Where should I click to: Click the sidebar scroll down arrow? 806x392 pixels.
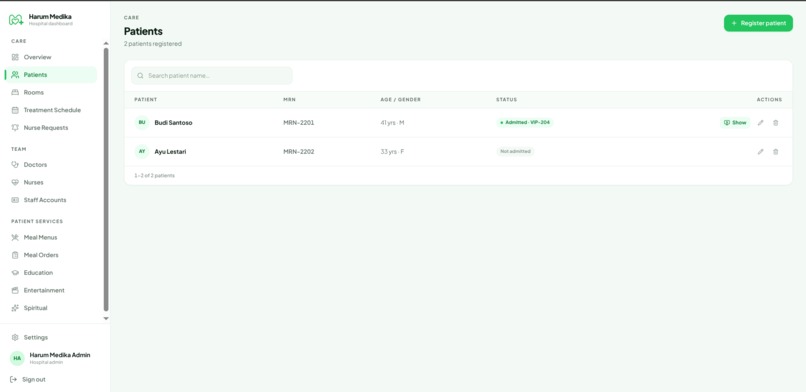106,319
